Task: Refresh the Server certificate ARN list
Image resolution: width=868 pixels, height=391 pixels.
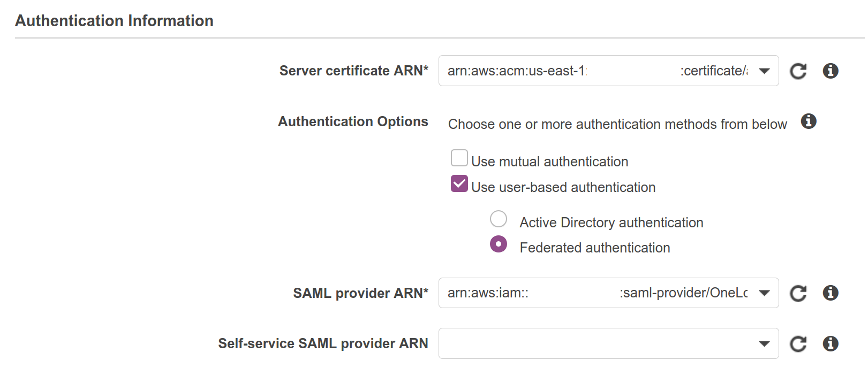Action: click(798, 71)
